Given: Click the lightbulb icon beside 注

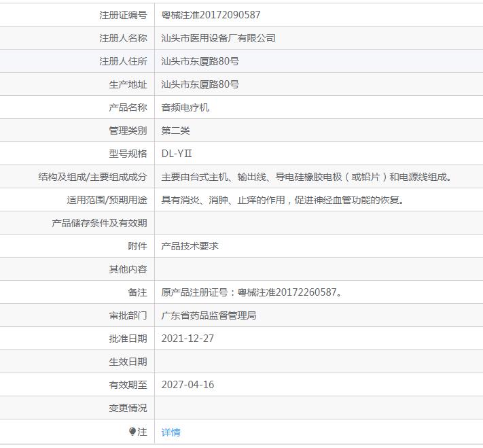Looking at the screenshot, I should point(132,432).
